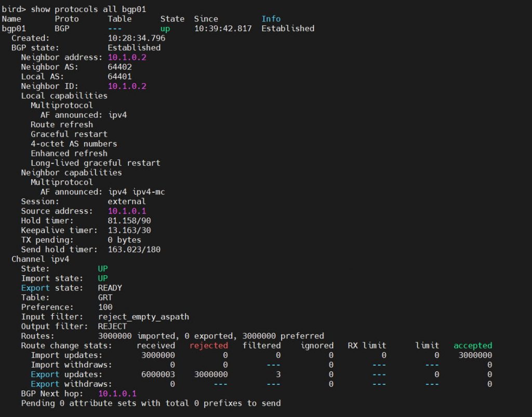Click the TX pending value '0 bytes'
Screen dimensions: 532x417
tap(124, 240)
